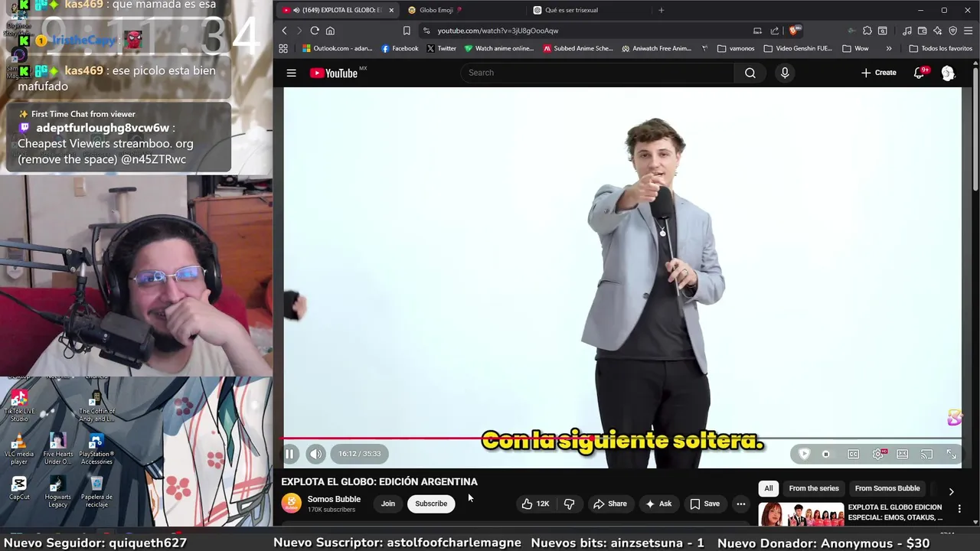Open Outlook.com bookmark

pos(338,48)
